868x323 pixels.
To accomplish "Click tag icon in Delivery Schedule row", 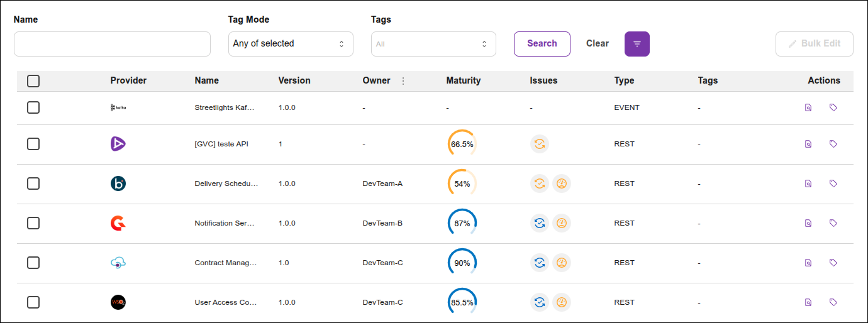I will pyautogui.click(x=833, y=183).
